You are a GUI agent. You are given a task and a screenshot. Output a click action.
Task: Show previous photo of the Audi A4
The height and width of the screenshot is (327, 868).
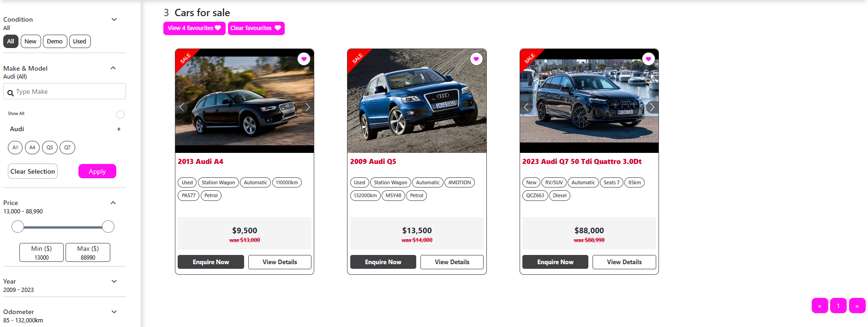click(182, 107)
